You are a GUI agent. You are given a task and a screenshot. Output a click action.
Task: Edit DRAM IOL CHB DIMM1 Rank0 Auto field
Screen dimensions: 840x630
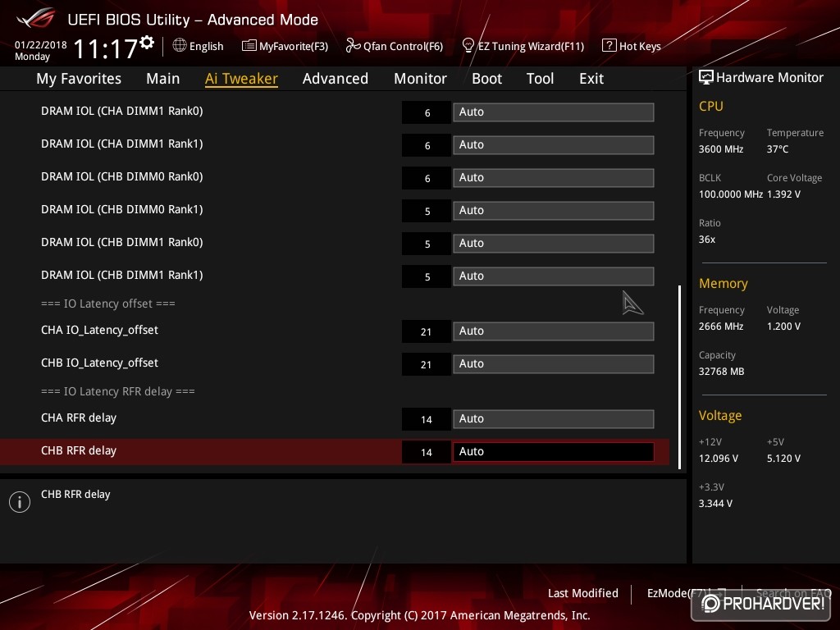pyautogui.click(x=554, y=243)
